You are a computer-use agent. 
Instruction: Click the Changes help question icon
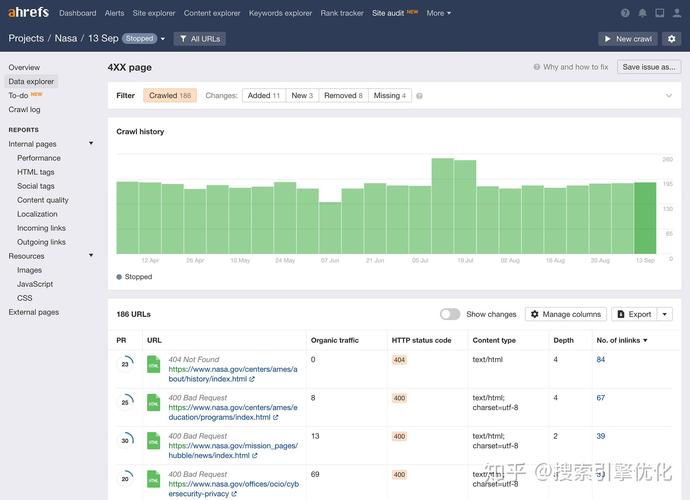point(419,96)
